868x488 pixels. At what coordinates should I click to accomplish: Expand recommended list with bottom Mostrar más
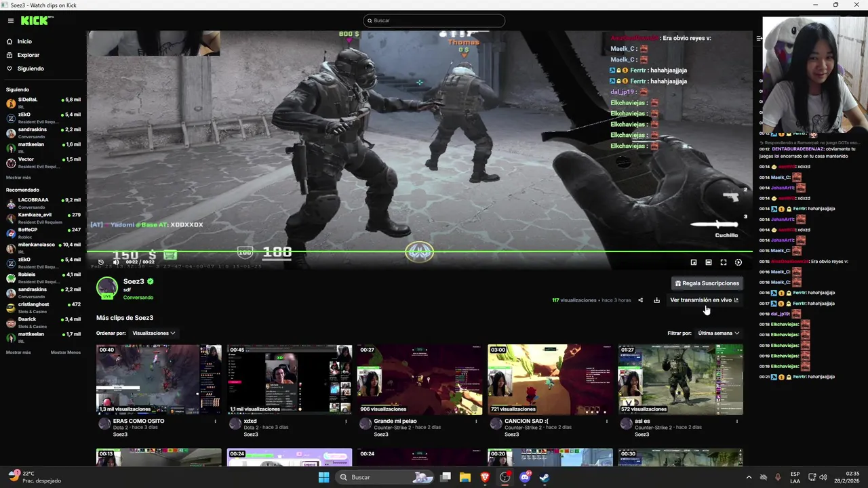(x=18, y=352)
